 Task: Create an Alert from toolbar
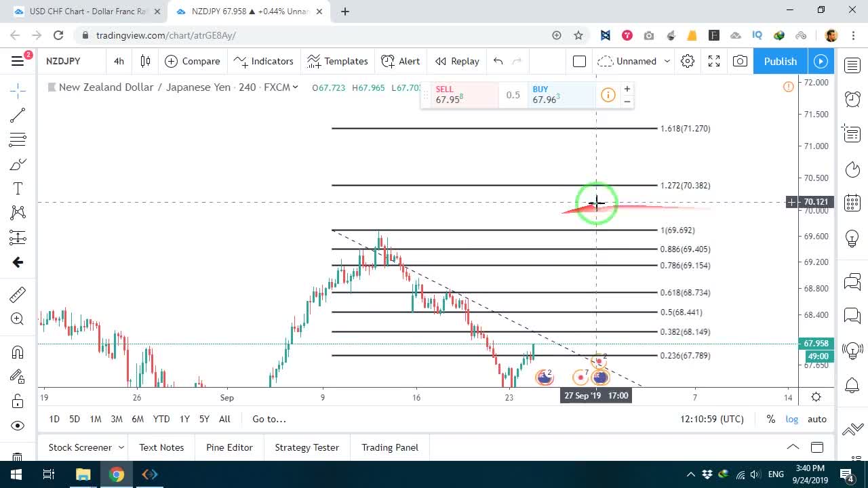point(401,61)
